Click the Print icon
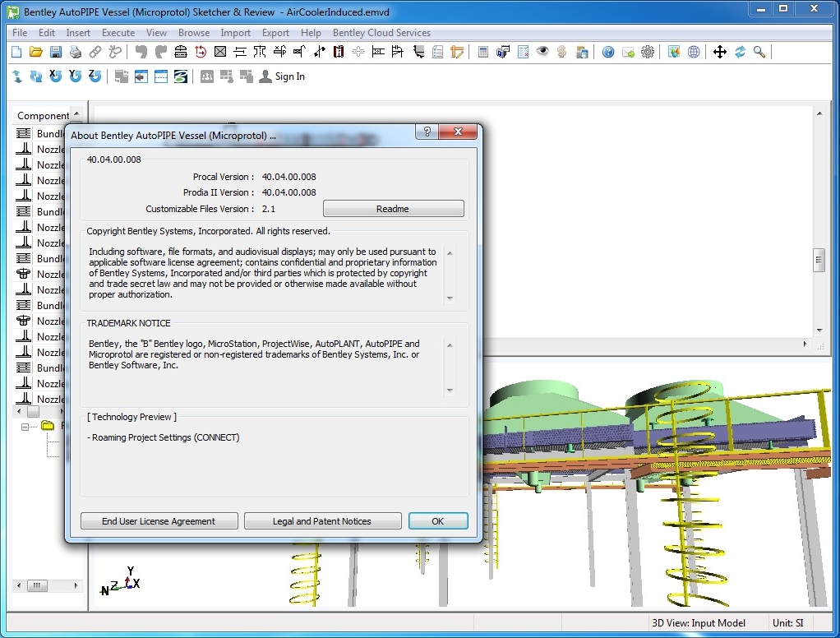 (x=76, y=52)
